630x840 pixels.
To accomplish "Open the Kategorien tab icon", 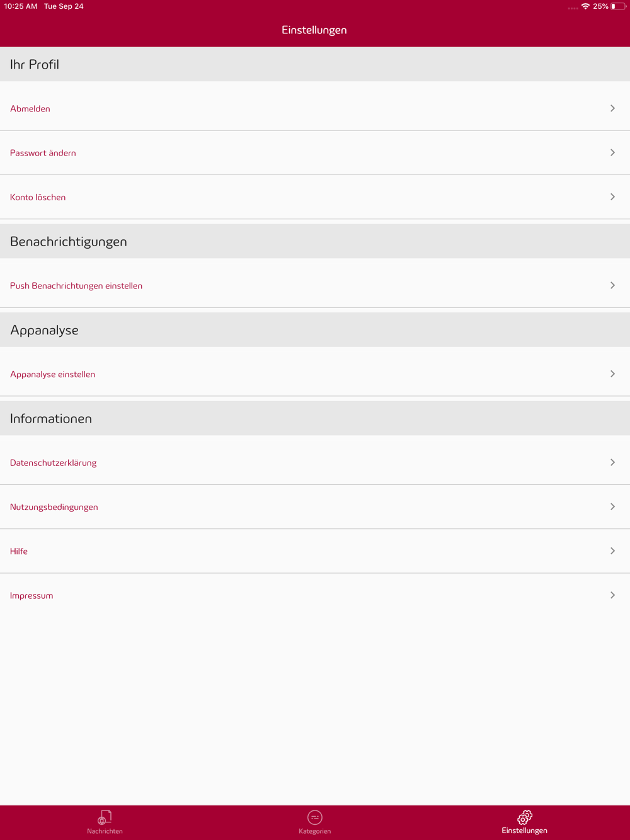I will 315,817.
